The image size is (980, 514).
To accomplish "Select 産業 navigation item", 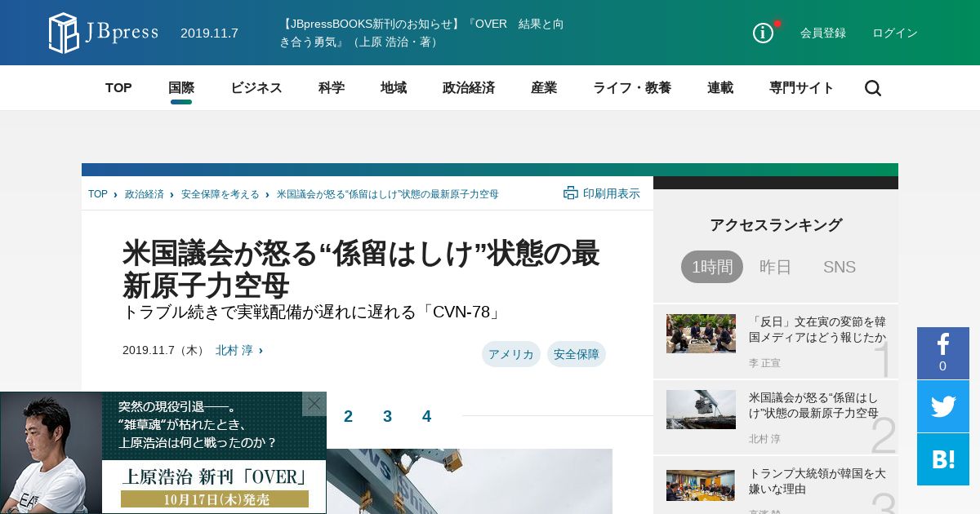I will pos(544,88).
